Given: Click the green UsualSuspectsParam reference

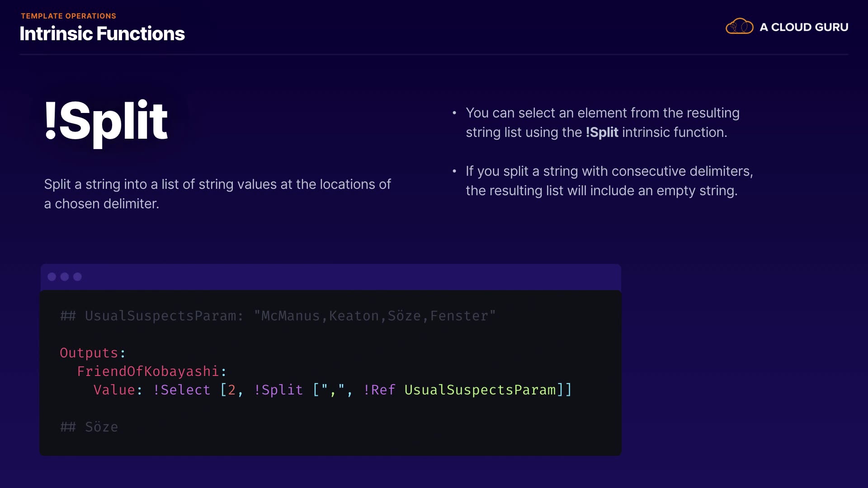Looking at the screenshot, I should (480, 390).
